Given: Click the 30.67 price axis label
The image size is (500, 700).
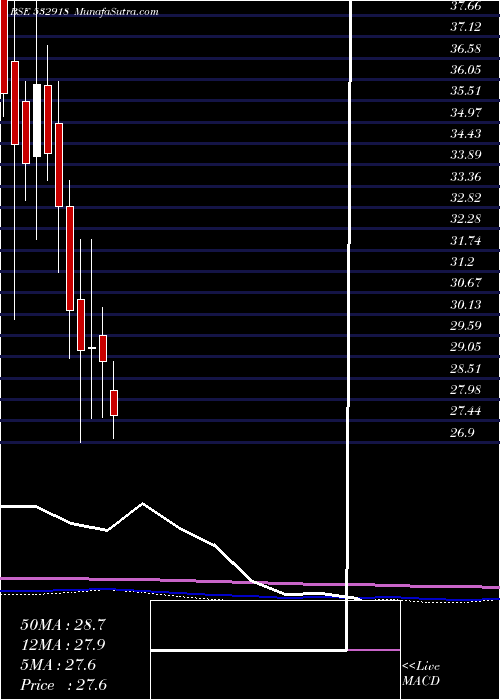Looking at the screenshot, I should pos(465,283).
